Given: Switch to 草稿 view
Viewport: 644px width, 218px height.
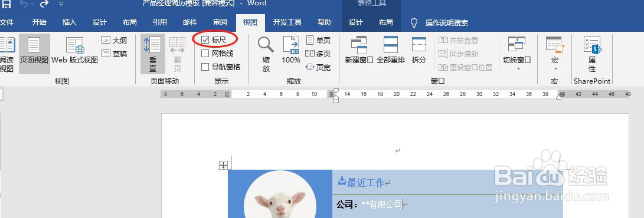Looking at the screenshot, I should tap(115, 54).
